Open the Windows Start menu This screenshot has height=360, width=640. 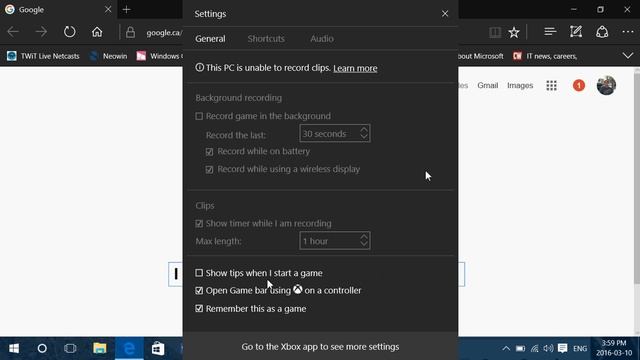14,348
